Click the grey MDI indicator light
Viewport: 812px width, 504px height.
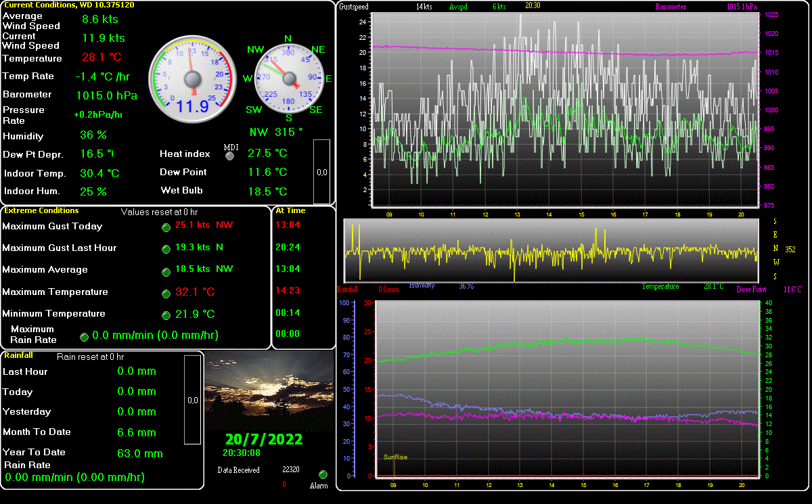[x=229, y=156]
